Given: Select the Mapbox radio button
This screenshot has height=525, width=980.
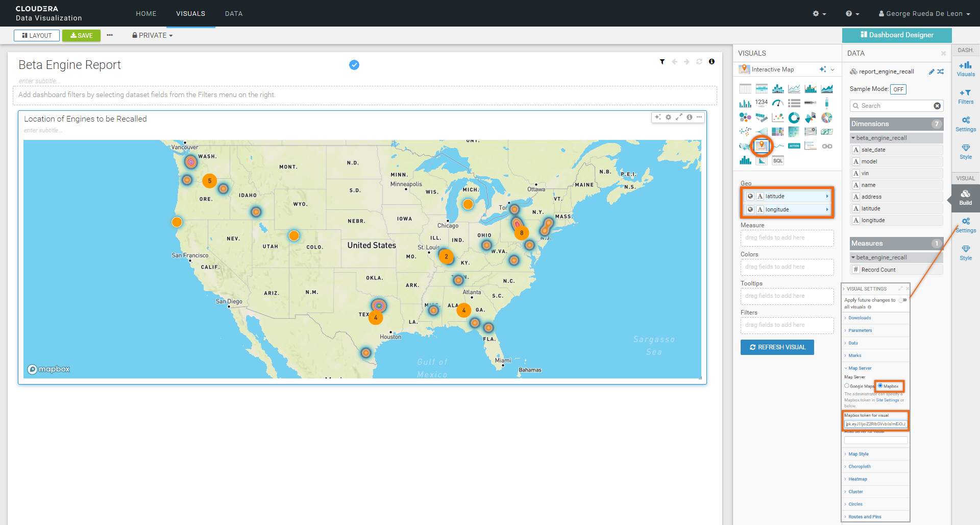Looking at the screenshot, I should [880, 386].
